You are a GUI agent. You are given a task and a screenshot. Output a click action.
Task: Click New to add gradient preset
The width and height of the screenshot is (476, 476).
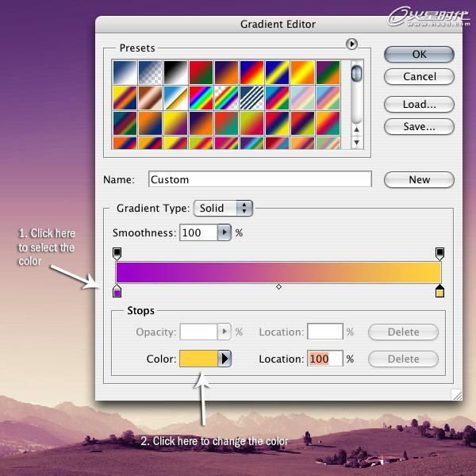click(419, 179)
